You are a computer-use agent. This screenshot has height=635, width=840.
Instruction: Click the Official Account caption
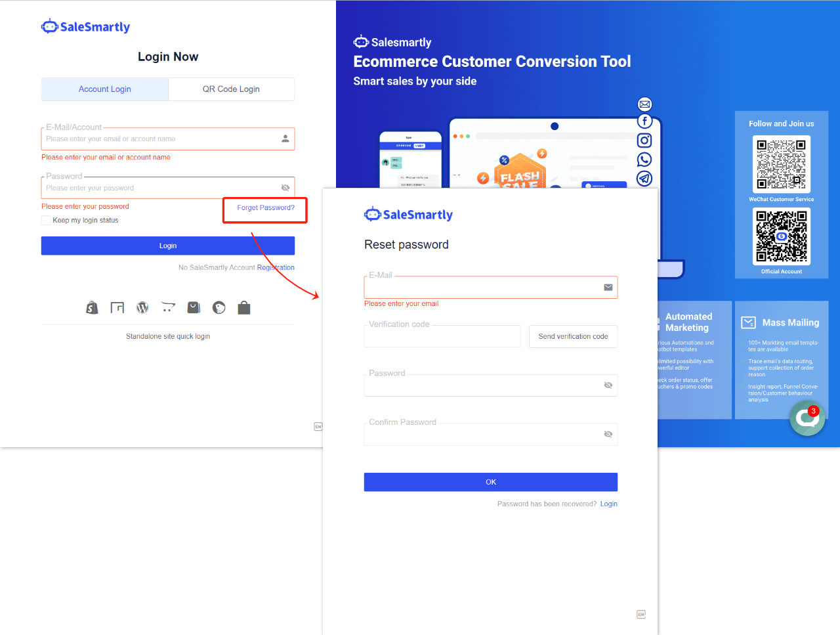(x=782, y=271)
